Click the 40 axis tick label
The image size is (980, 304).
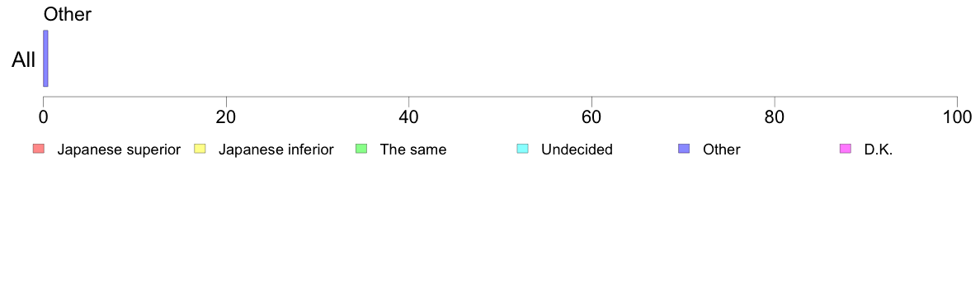coord(409,116)
